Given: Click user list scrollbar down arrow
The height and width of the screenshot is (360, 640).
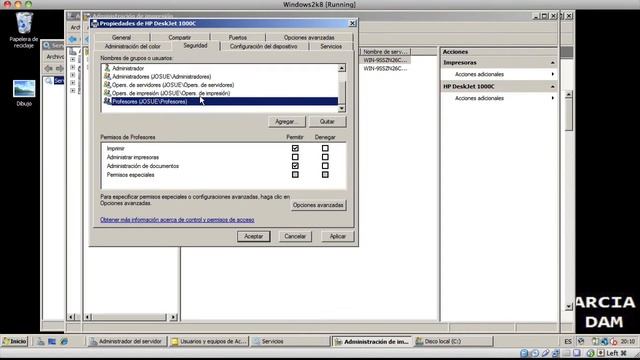Looking at the screenshot, I should [342, 108].
